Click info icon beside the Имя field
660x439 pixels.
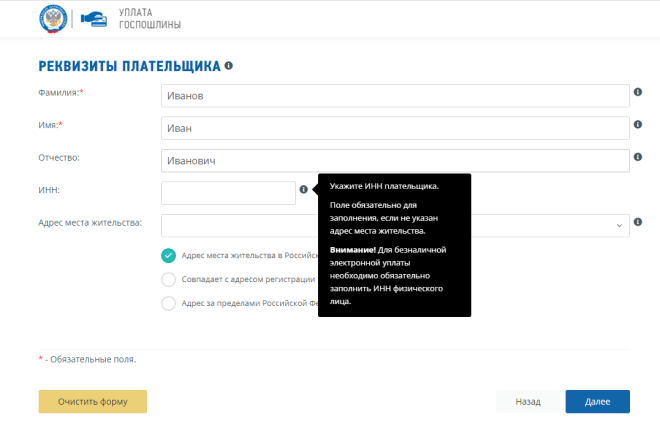coord(638,124)
